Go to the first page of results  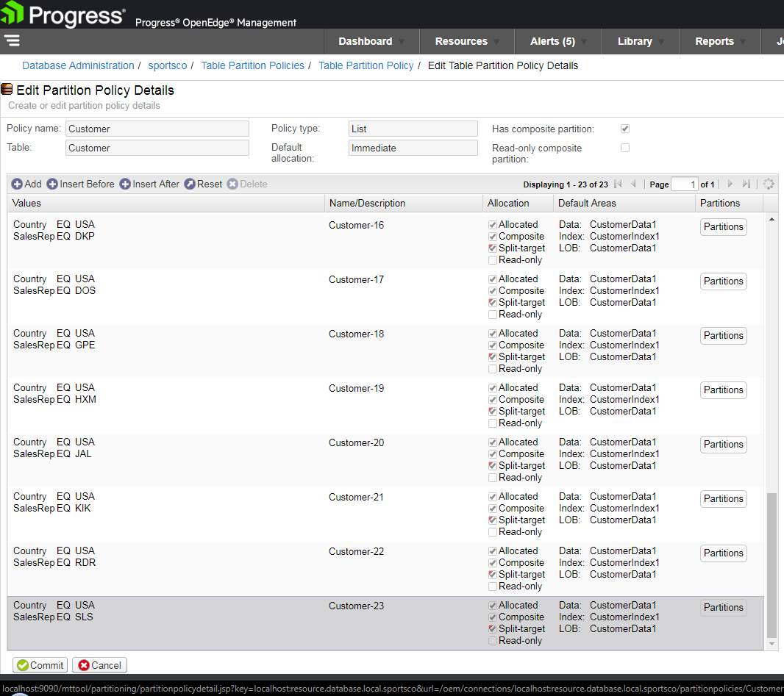[x=618, y=184]
